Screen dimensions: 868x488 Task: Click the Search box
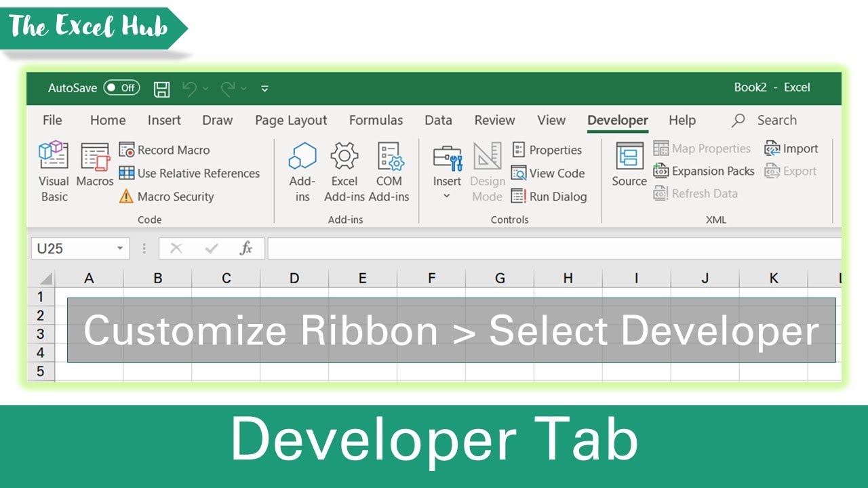(x=765, y=120)
